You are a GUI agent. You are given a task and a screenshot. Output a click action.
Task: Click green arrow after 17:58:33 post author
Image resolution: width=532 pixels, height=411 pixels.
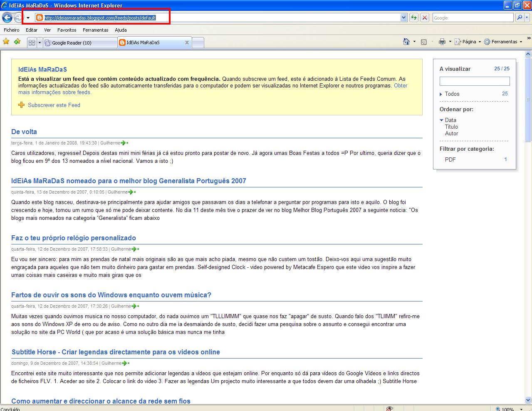tap(135, 249)
